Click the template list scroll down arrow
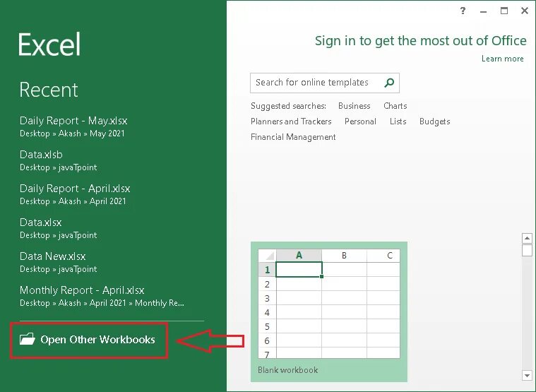Image resolution: width=536 pixels, height=392 pixels. pos(527,375)
